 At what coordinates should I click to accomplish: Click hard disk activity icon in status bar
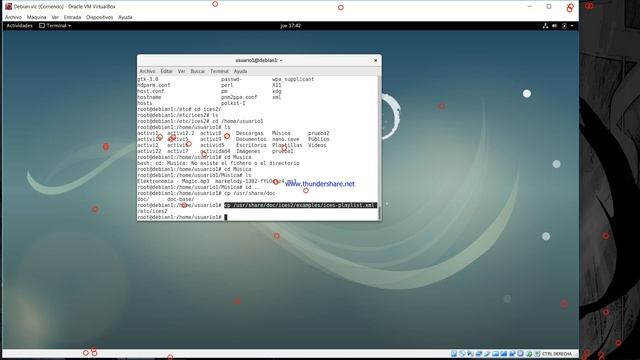[x=454, y=353]
